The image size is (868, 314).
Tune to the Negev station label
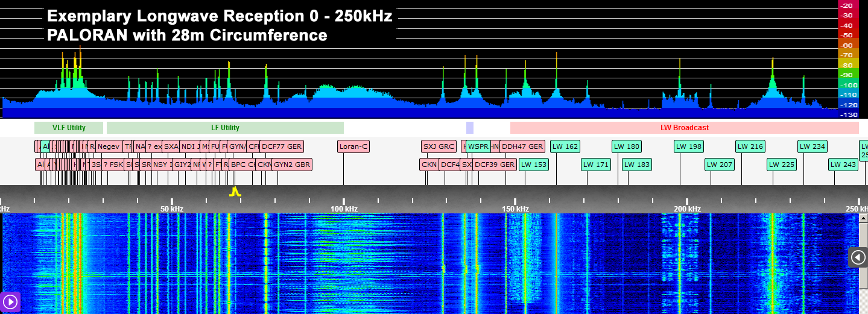(109, 146)
